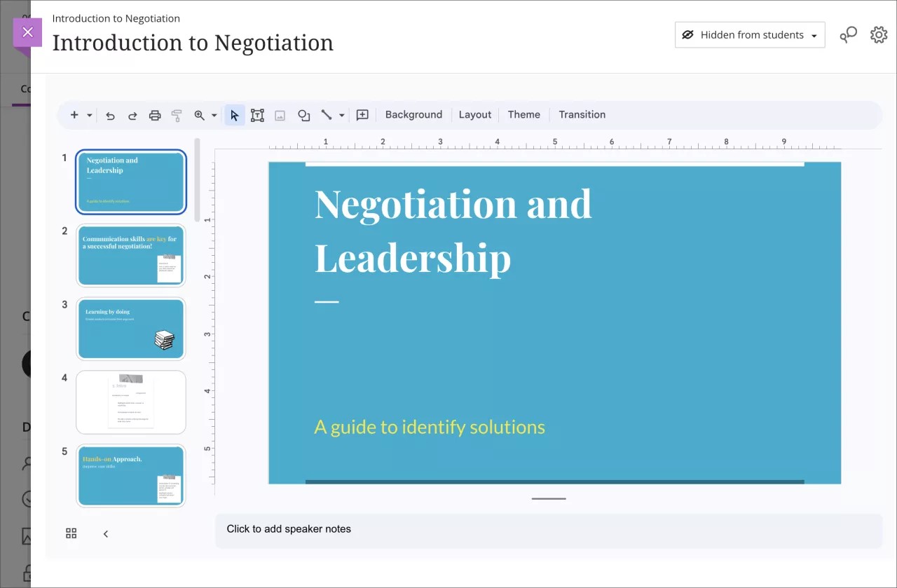Click the Background button
The width and height of the screenshot is (897, 588).
[x=413, y=114]
